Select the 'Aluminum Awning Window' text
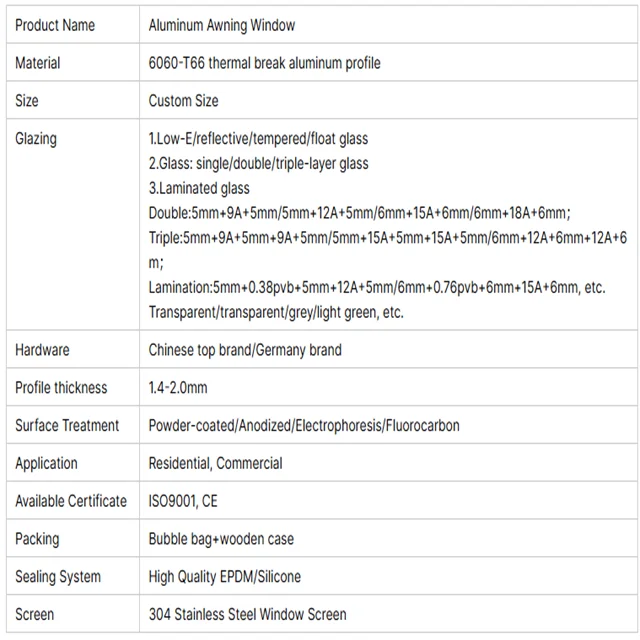 click(x=222, y=25)
